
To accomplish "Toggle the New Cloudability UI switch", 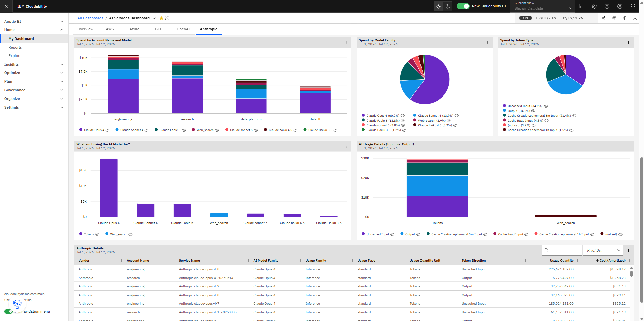I will coord(463,6).
